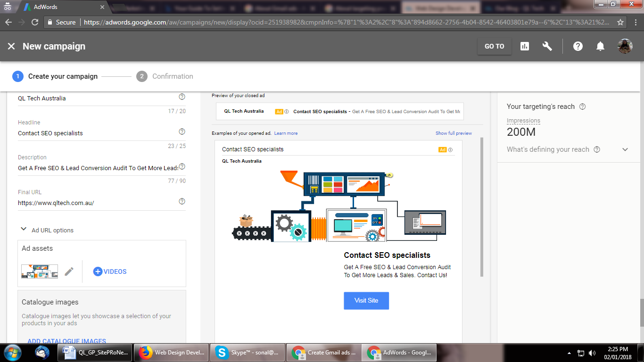Click the volume icon in system tray
Screen dimensions: 644x362
(x=592, y=353)
